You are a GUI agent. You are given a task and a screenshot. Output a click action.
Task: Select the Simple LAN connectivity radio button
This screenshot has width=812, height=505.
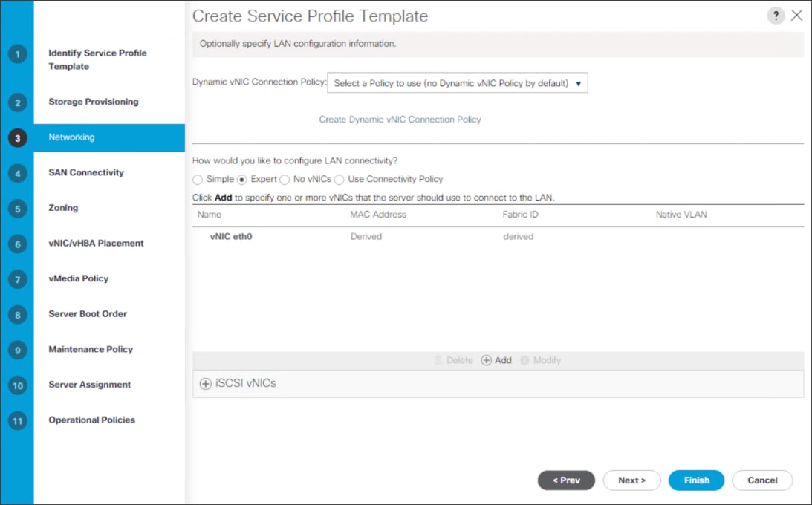[x=197, y=179]
